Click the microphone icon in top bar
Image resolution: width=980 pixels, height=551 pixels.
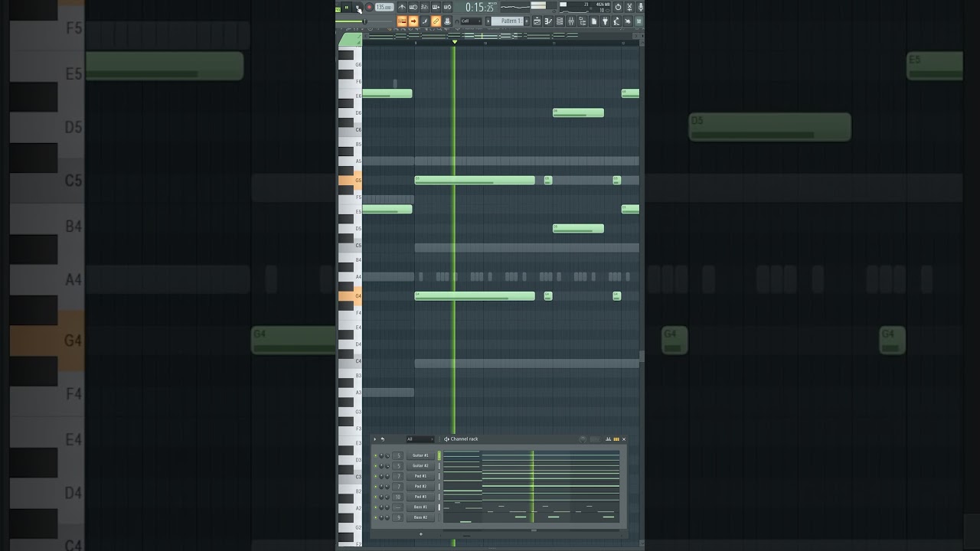pos(640,7)
